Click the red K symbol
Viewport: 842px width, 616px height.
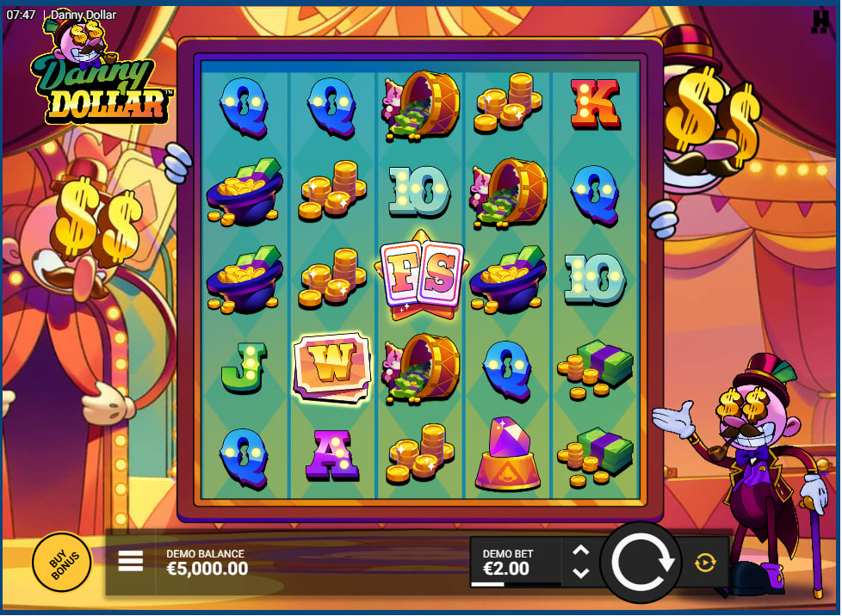tap(595, 105)
